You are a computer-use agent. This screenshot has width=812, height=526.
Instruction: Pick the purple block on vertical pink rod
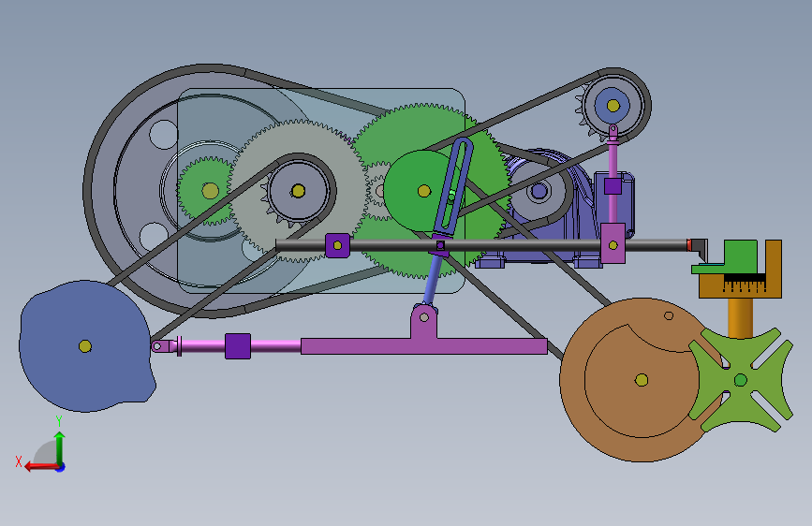pyautogui.click(x=613, y=186)
